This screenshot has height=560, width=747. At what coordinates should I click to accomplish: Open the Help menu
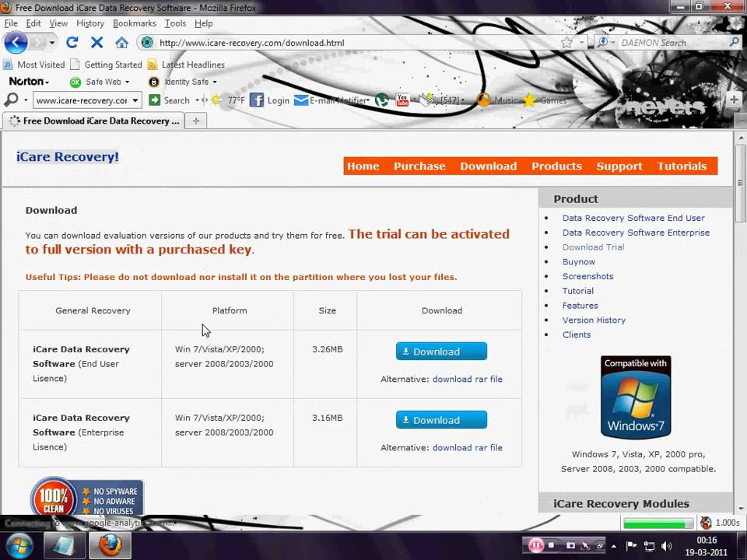pos(203,23)
